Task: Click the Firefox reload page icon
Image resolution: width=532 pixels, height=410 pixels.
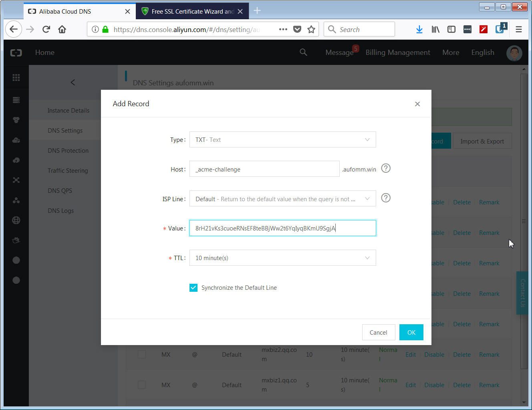Action: pos(46,29)
